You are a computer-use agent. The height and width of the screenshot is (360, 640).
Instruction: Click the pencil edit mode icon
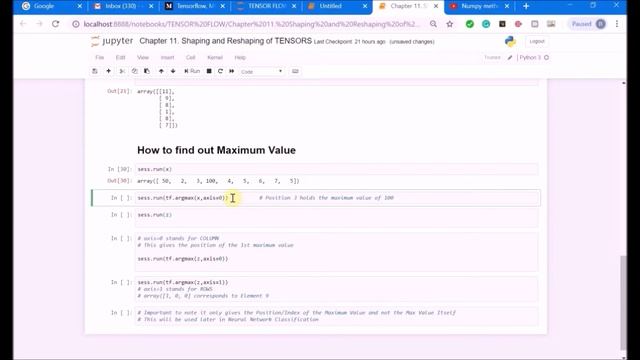510,58
